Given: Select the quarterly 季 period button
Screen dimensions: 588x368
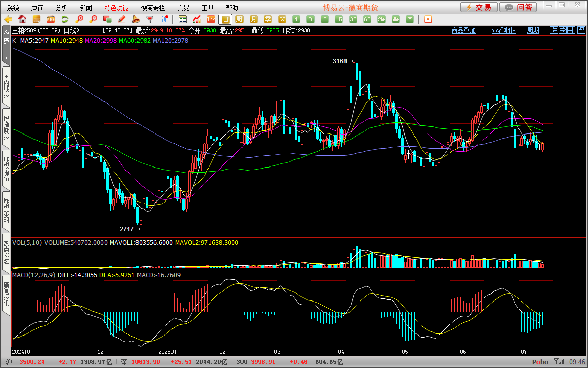Looking at the screenshot, I should pyautogui.click(x=268, y=19).
